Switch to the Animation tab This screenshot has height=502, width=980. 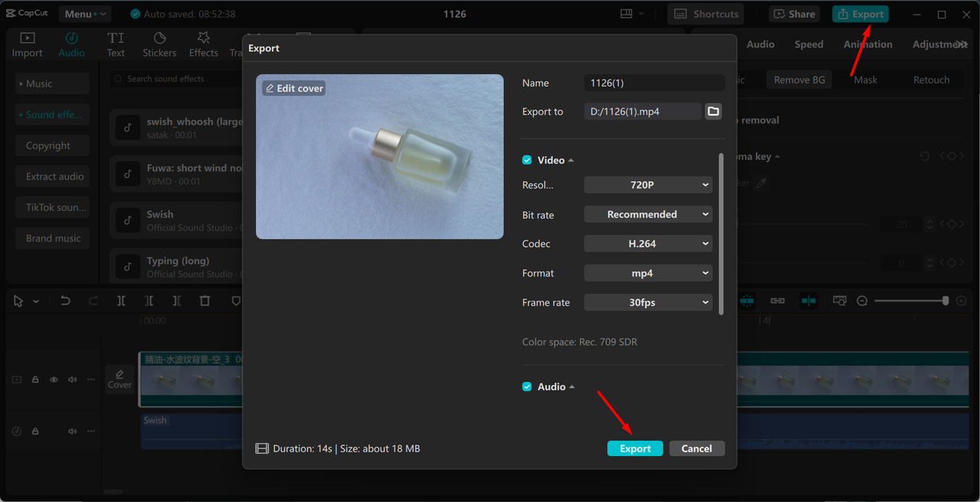pyautogui.click(x=867, y=44)
